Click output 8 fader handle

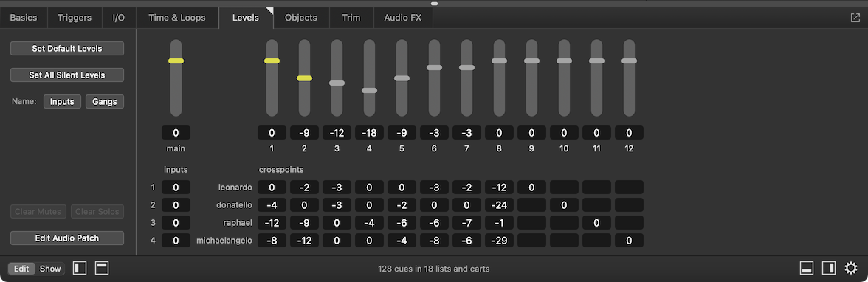(499, 61)
